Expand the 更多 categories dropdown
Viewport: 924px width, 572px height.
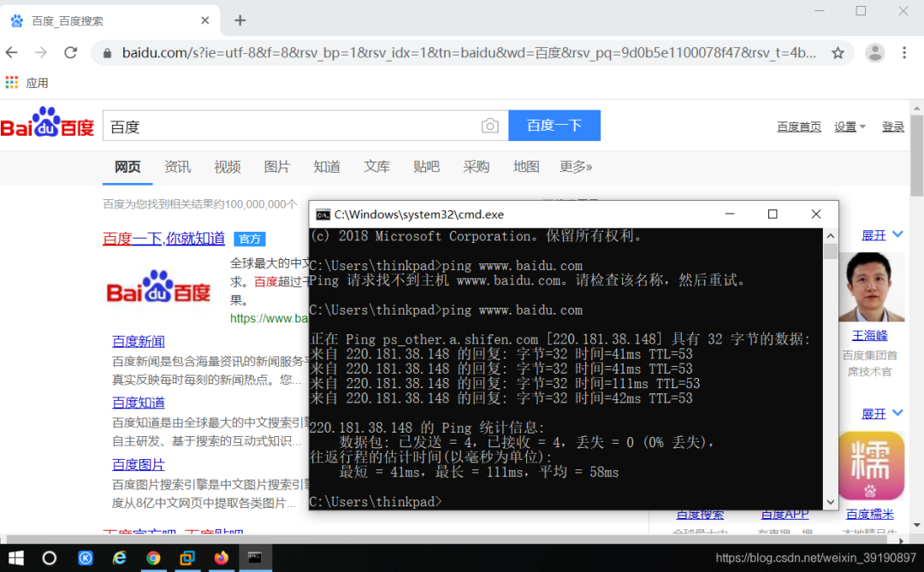tap(576, 167)
